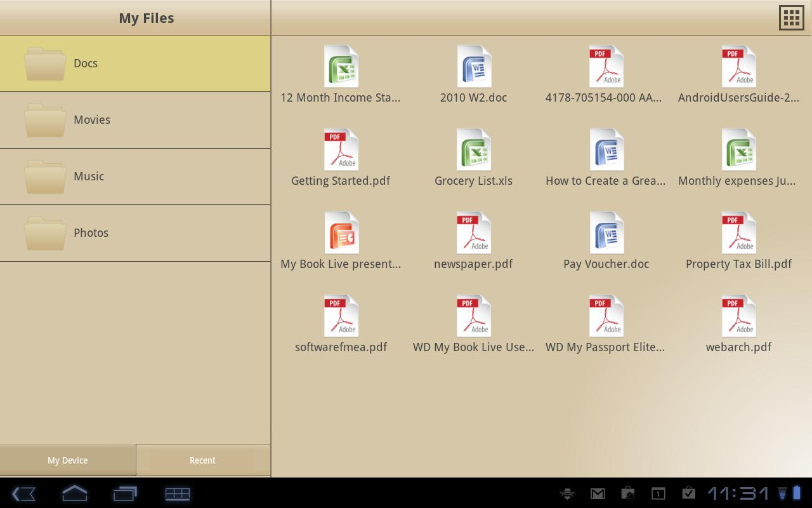Open the 2010 W2.doc file icon
812x508 pixels.
tap(473, 66)
